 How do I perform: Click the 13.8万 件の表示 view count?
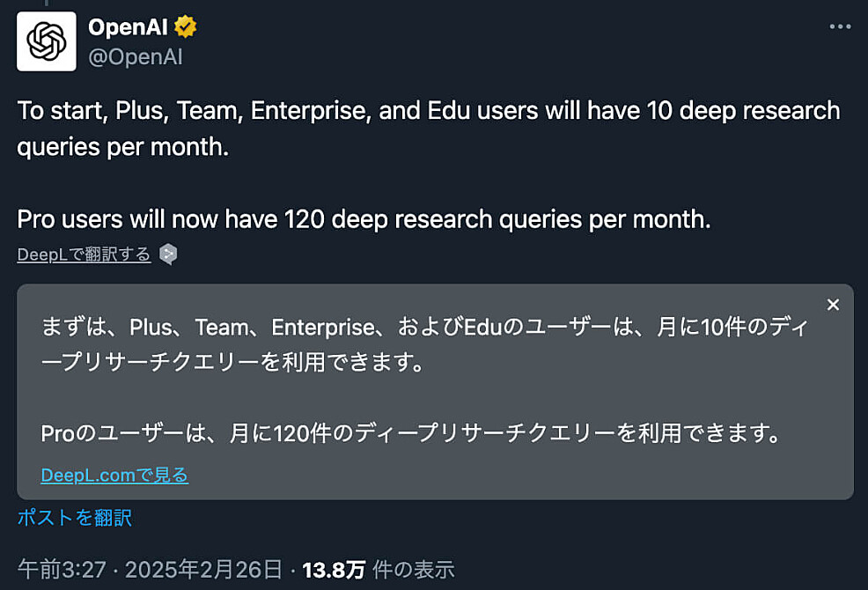[x=379, y=570]
